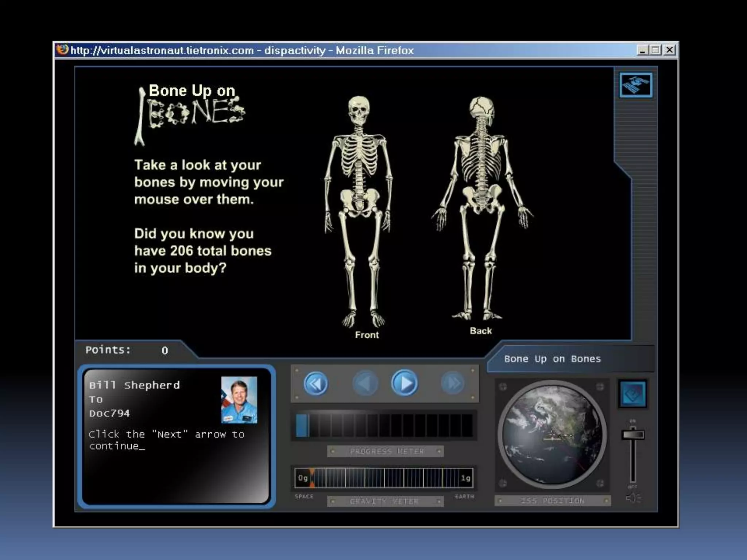Maximize the Firefox window
This screenshot has height=560, width=747.
click(655, 50)
